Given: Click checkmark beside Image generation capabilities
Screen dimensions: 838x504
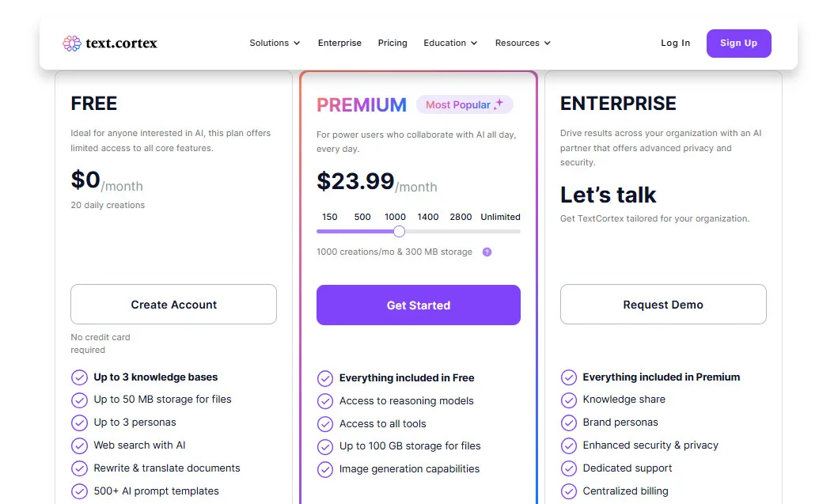Looking at the screenshot, I should tap(325, 469).
